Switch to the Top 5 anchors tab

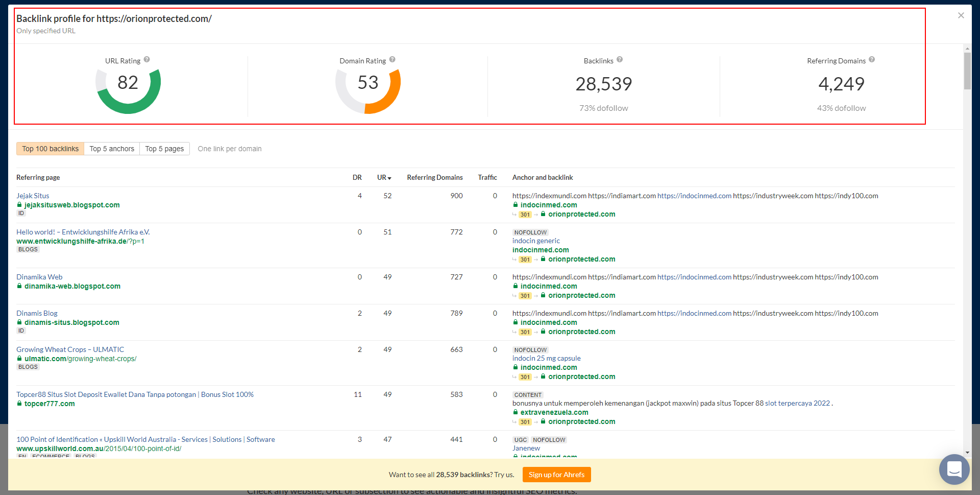tap(112, 149)
